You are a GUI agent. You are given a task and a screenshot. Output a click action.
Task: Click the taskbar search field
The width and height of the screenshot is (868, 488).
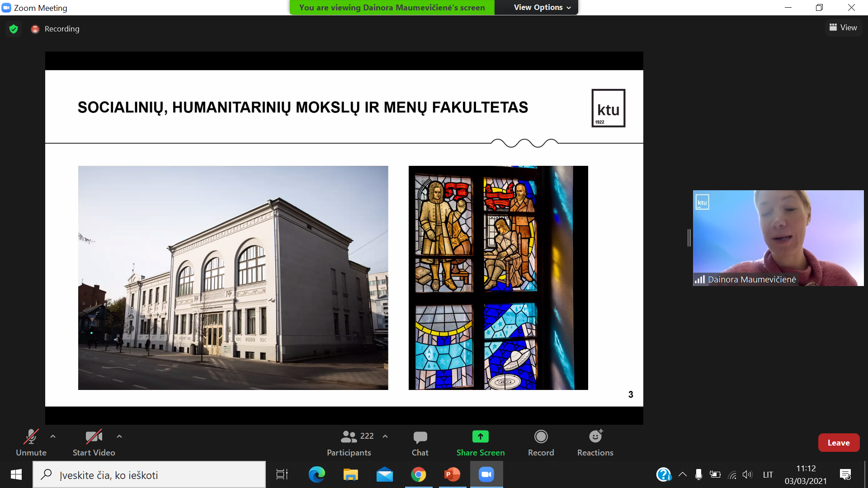click(149, 475)
